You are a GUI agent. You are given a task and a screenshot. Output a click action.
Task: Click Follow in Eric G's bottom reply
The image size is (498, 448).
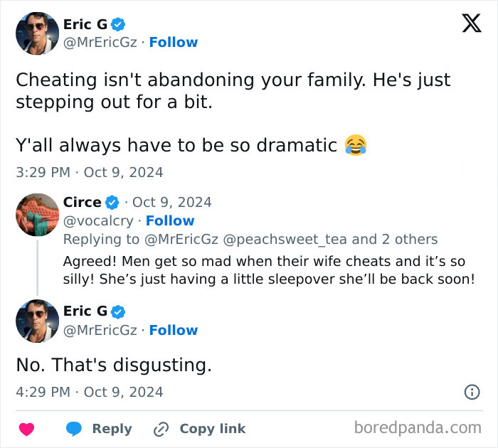[173, 330]
